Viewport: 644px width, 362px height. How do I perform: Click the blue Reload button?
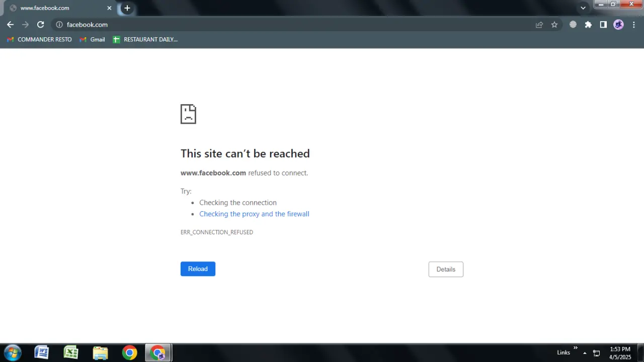tap(198, 269)
